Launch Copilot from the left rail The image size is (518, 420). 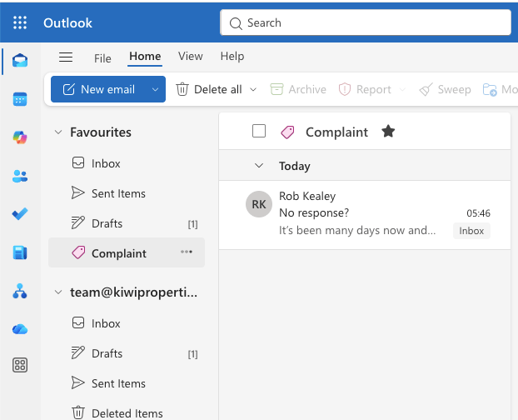point(20,137)
